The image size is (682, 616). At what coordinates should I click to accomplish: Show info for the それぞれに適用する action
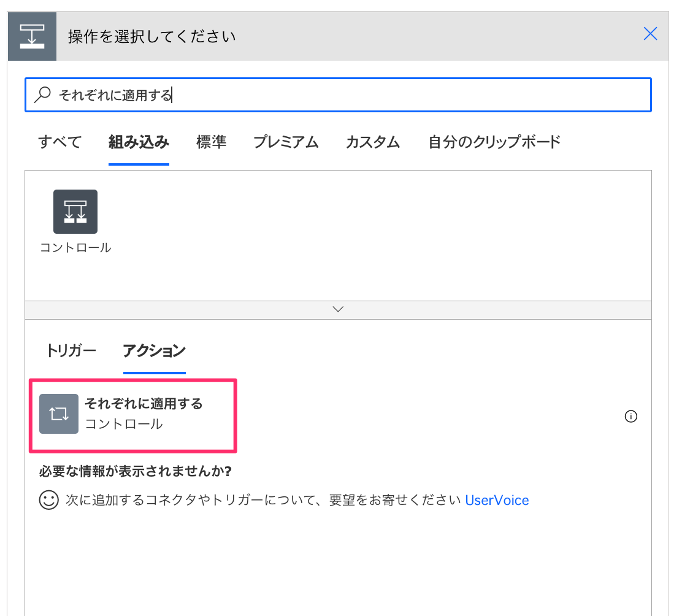[x=630, y=417]
